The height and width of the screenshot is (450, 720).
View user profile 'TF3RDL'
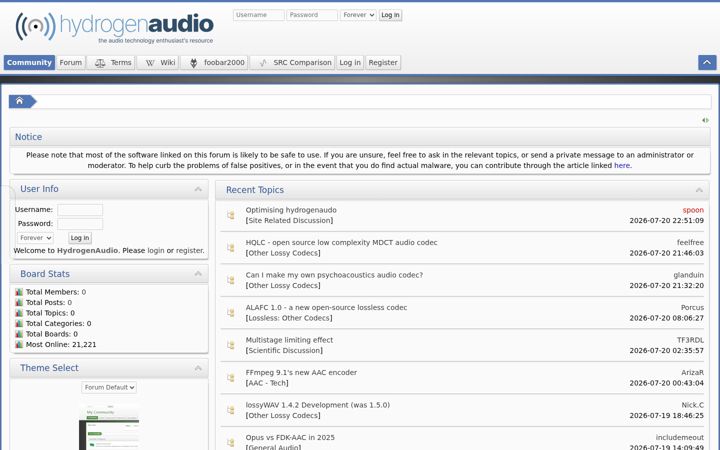(x=690, y=340)
